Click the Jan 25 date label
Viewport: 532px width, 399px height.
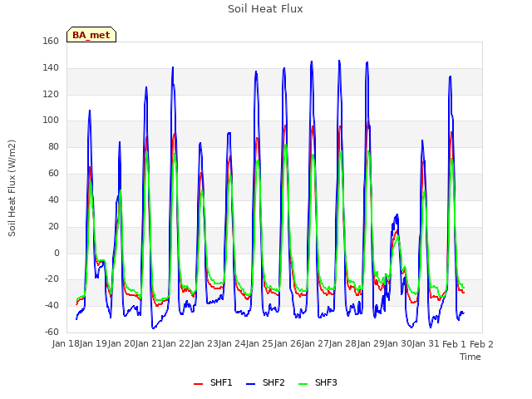(x=260, y=344)
